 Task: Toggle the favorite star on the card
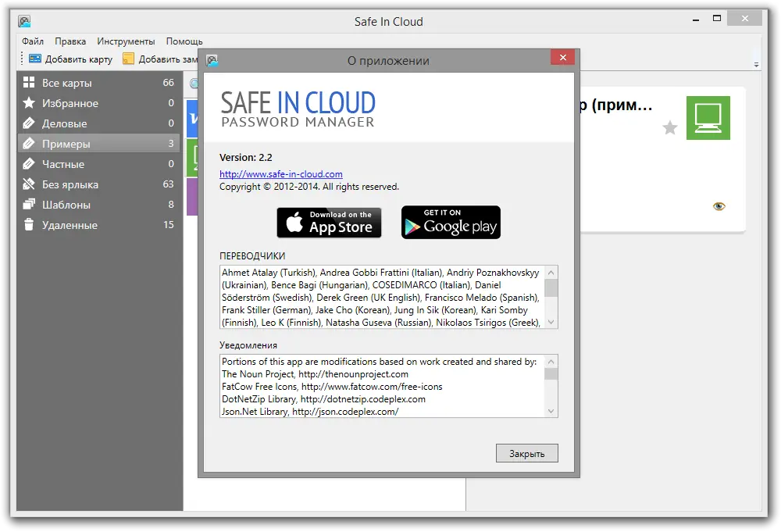click(x=670, y=128)
